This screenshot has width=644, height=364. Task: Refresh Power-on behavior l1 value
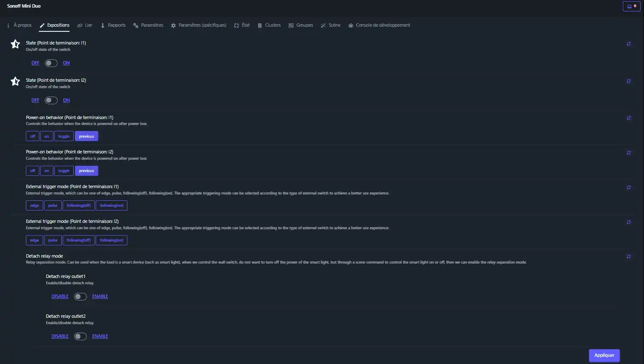629,118
